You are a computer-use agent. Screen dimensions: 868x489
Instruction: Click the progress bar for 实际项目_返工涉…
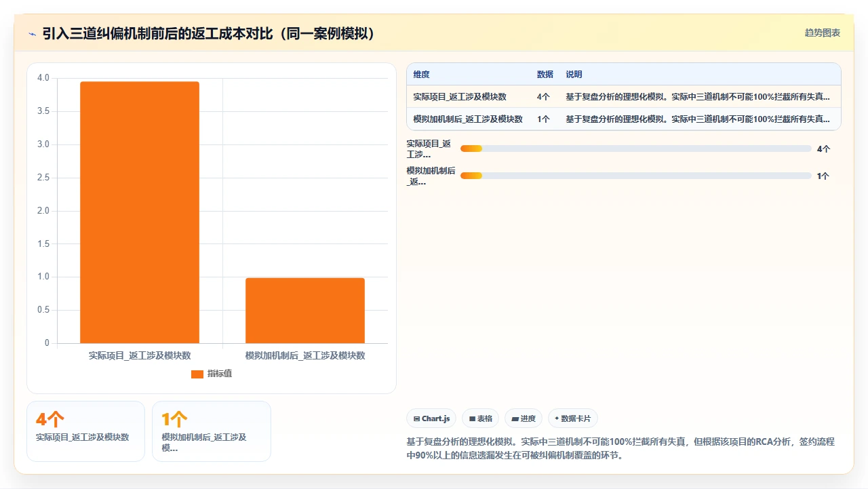pyautogui.click(x=636, y=149)
